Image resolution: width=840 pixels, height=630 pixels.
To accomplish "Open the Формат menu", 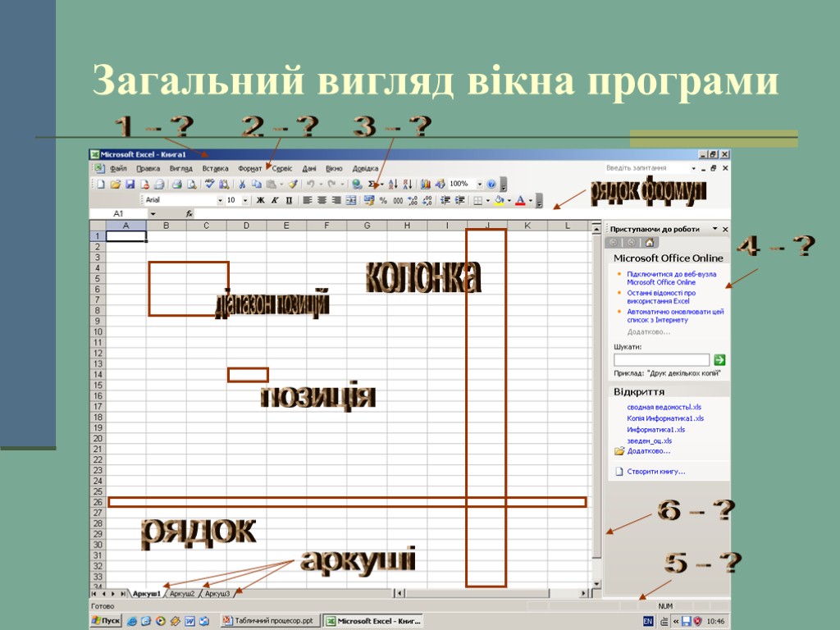I will click(x=250, y=169).
